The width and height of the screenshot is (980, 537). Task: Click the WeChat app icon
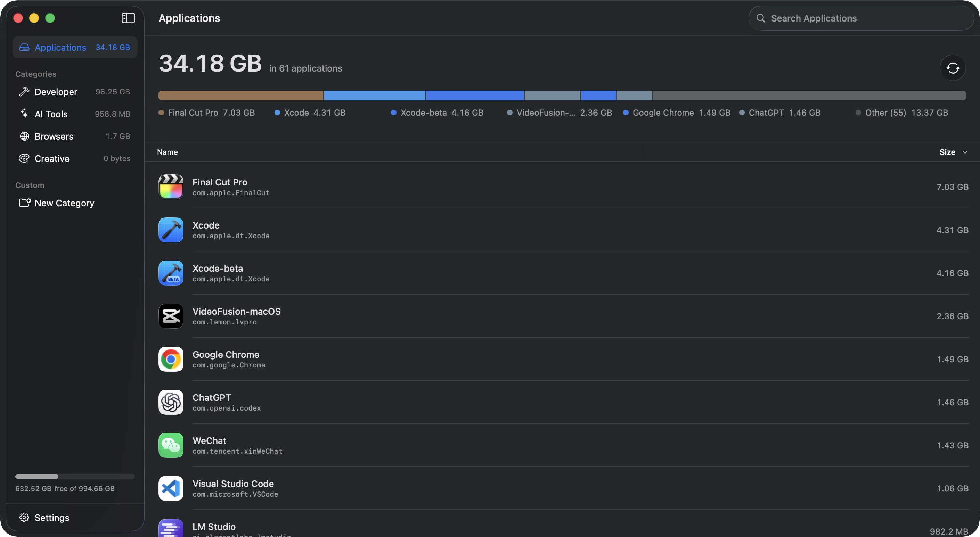[171, 445]
